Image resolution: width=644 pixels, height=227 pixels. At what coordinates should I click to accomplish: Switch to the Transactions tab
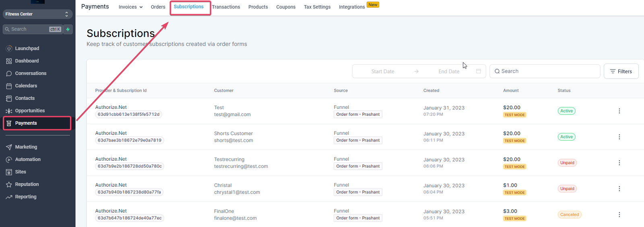(226, 7)
